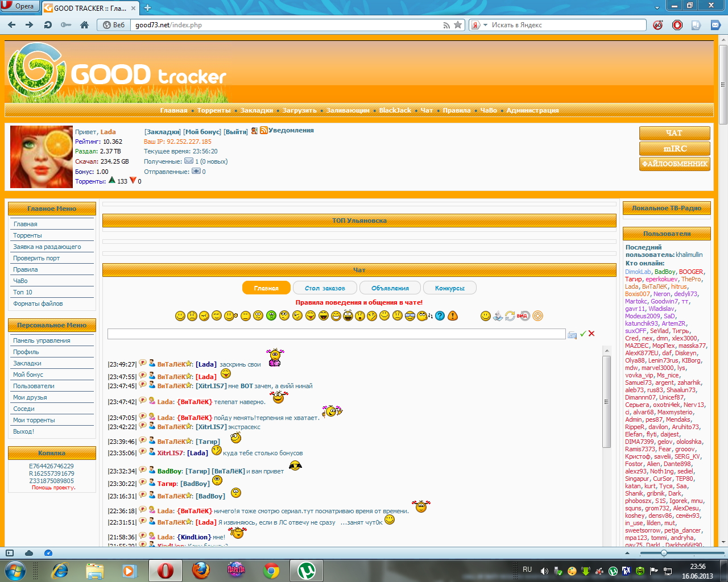
Task: Open the Opera main menu button
Action: pyautogui.click(x=19, y=6)
